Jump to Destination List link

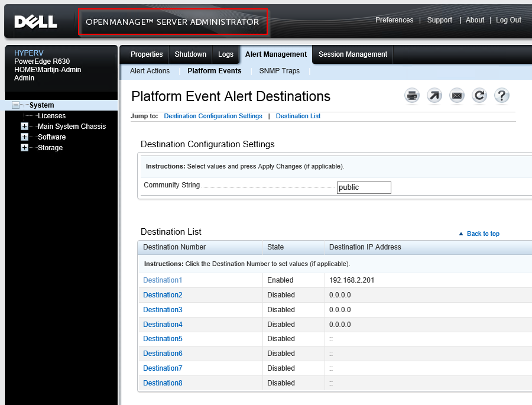[x=298, y=116]
